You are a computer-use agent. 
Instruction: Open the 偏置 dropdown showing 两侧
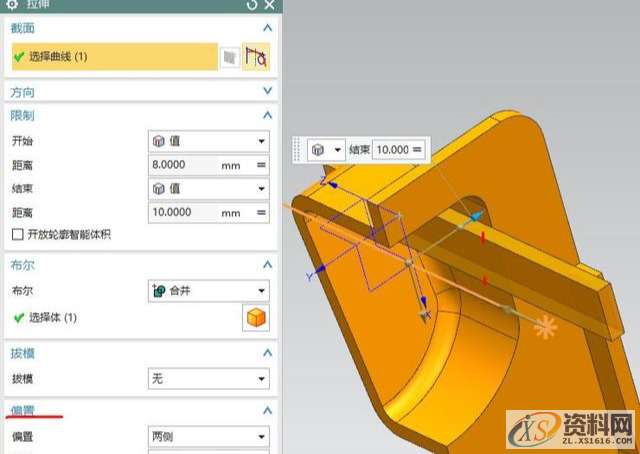(208, 437)
